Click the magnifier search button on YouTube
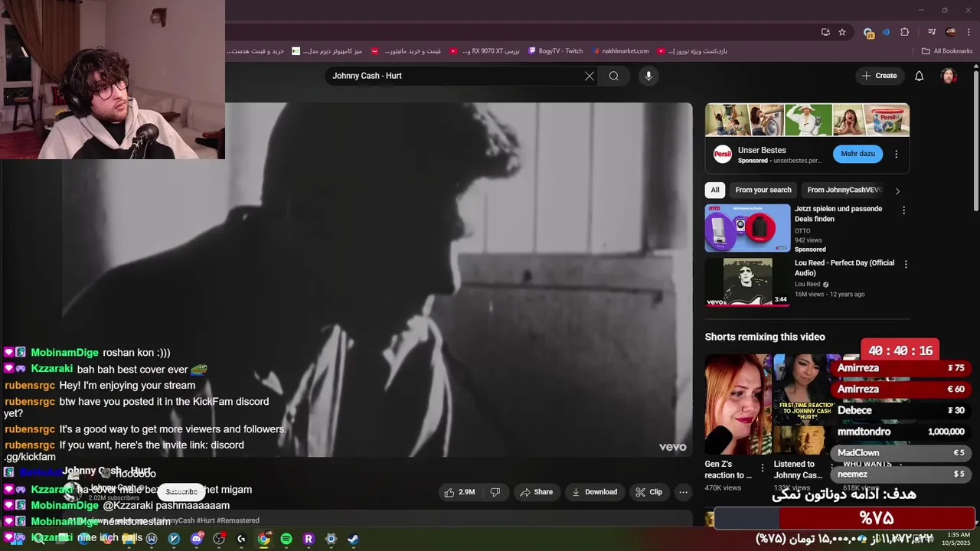The image size is (980, 551). coord(614,76)
